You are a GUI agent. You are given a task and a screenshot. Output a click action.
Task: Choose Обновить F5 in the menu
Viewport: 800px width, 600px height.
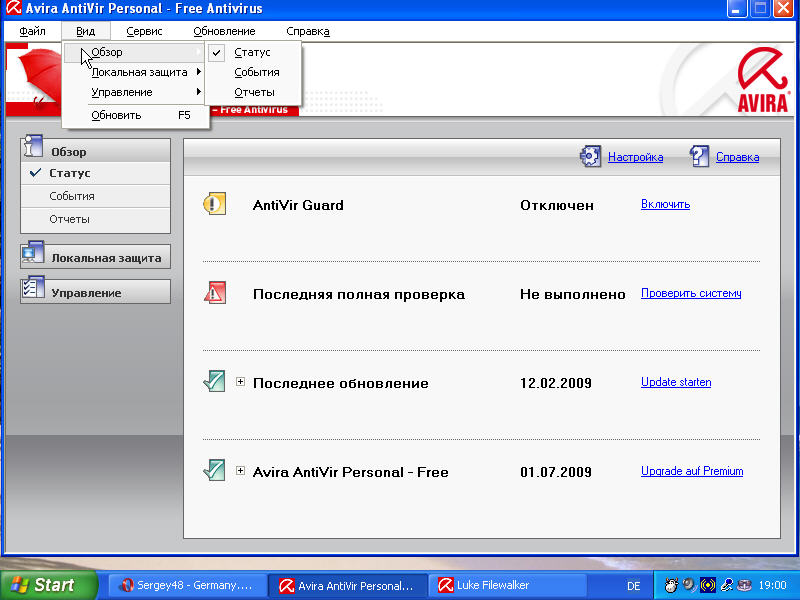[x=135, y=115]
